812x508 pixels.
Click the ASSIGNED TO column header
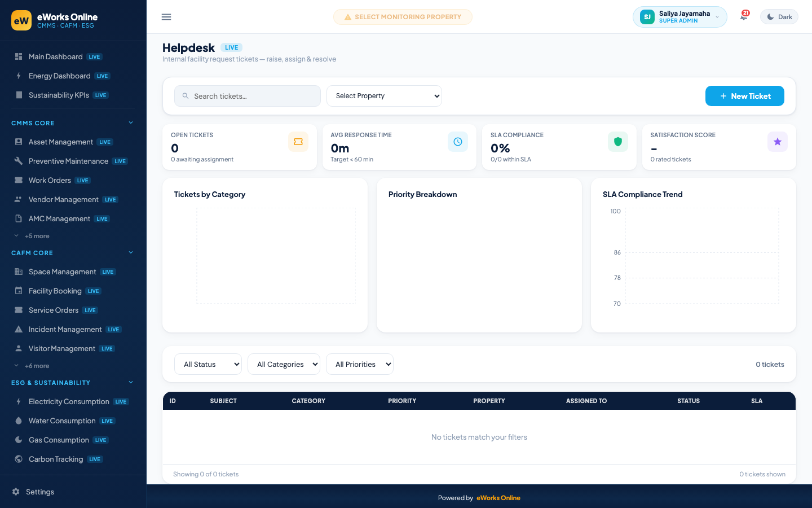[x=586, y=401]
